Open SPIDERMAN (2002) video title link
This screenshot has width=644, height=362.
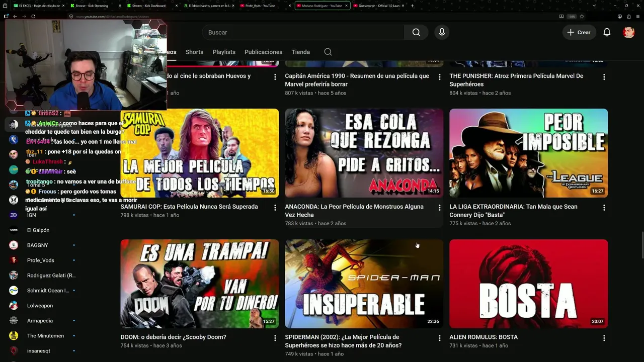[343, 341]
